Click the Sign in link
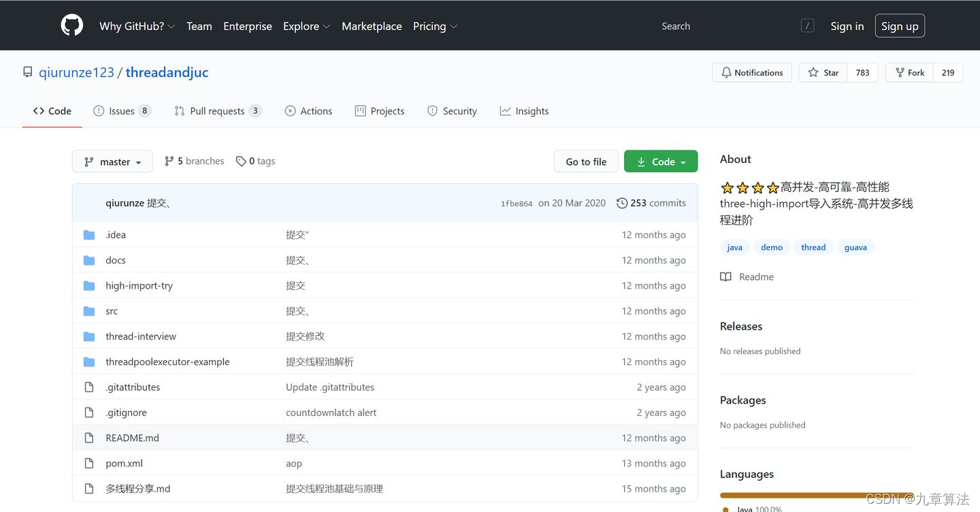The width and height of the screenshot is (980, 512). pos(847,26)
